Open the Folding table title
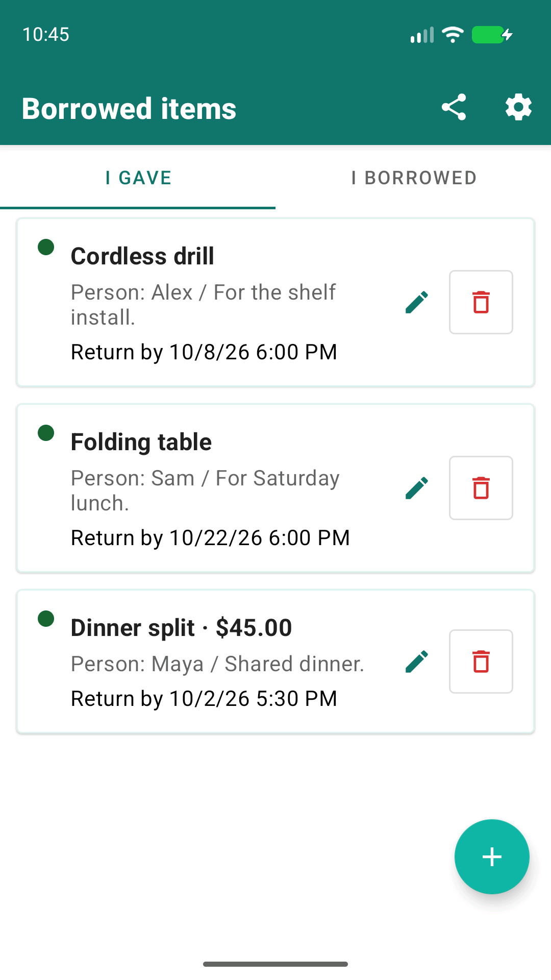The width and height of the screenshot is (551, 980). (x=141, y=442)
